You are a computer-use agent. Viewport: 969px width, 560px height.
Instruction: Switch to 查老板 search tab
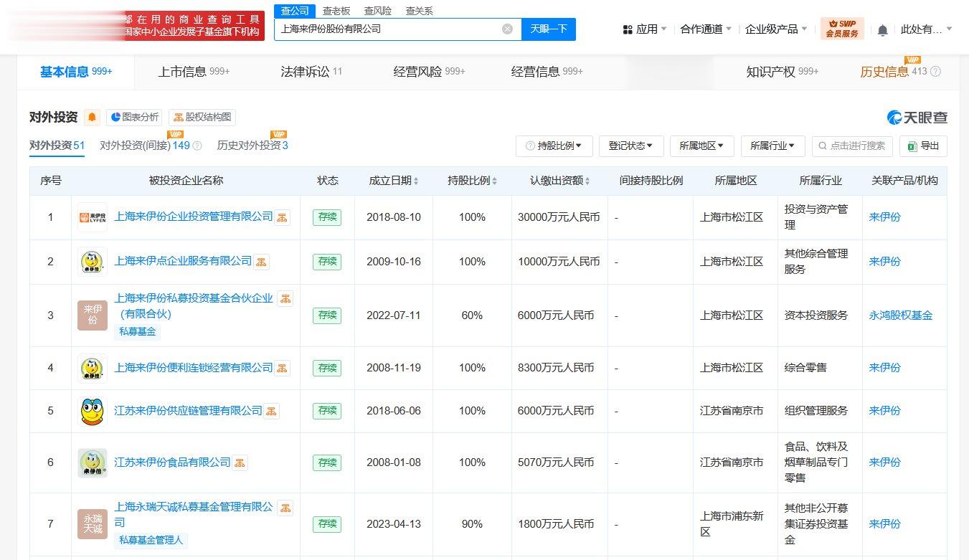tap(336, 11)
